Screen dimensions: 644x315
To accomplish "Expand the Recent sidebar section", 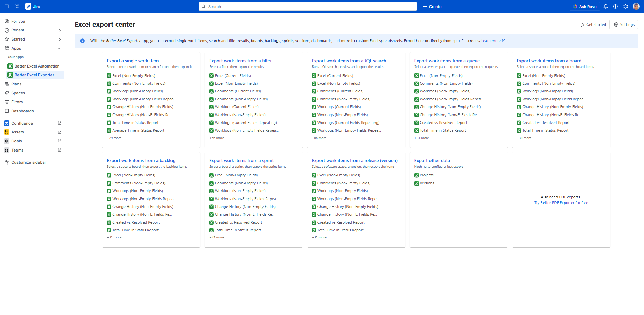I will (59, 30).
